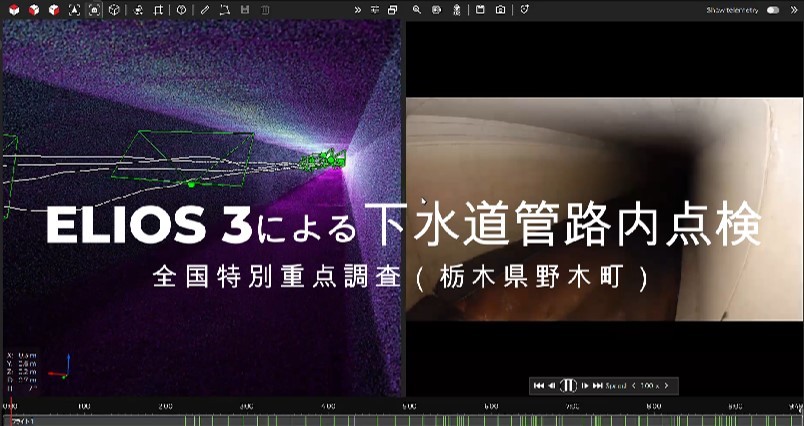Expand the right-edge double-chevron panel

click(x=794, y=10)
